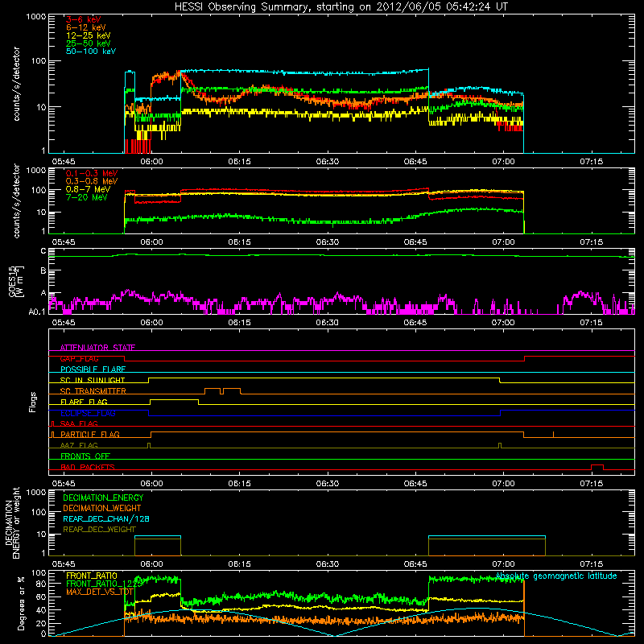This screenshot has height=644, width=644.
Task: Click 06:30 tick under the Flags plot
Action: tap(328, 484)
